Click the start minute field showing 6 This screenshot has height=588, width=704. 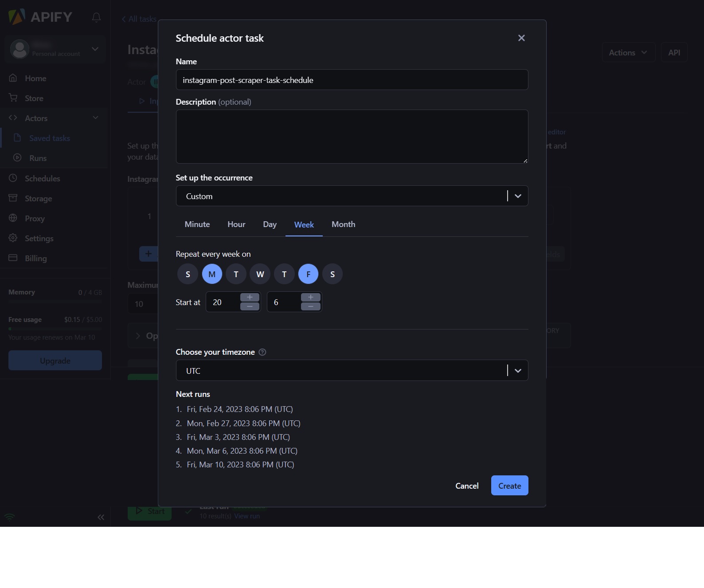pos(284,302)
